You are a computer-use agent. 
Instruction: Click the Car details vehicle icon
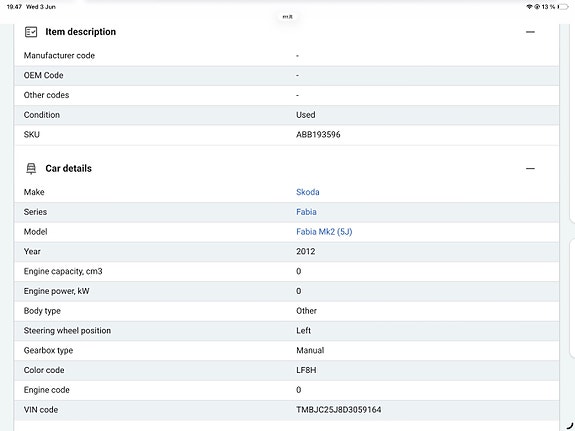click(x=31, y=168)
